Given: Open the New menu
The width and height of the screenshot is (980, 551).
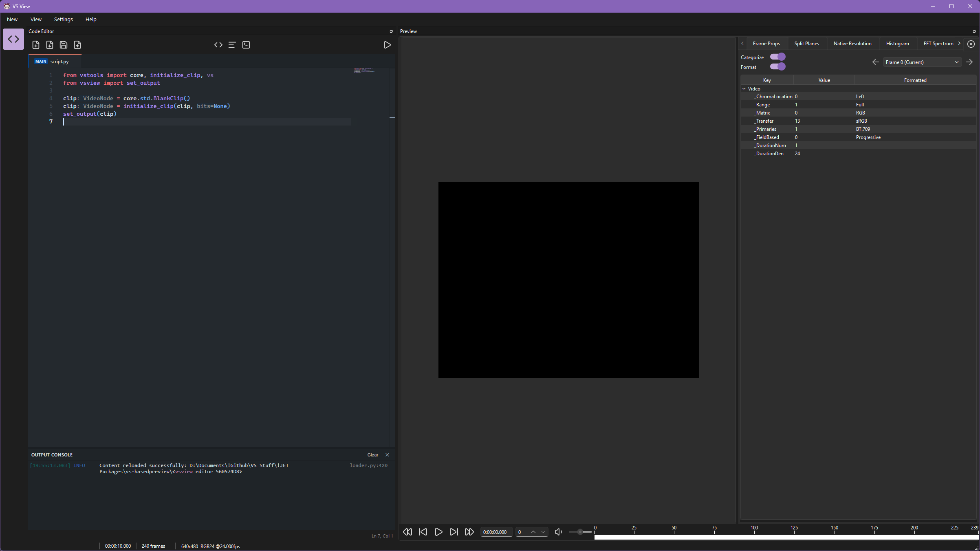Looking at the screenshot, I should (x=12, y=19).
